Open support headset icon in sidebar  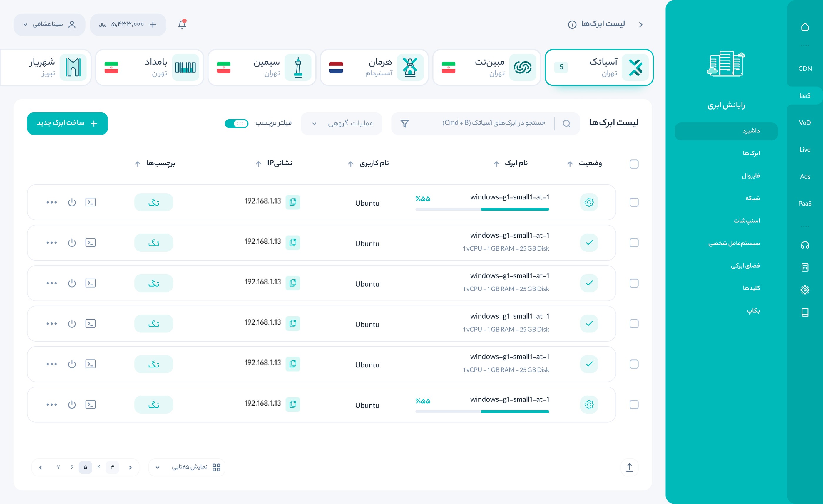click(805, 245)
